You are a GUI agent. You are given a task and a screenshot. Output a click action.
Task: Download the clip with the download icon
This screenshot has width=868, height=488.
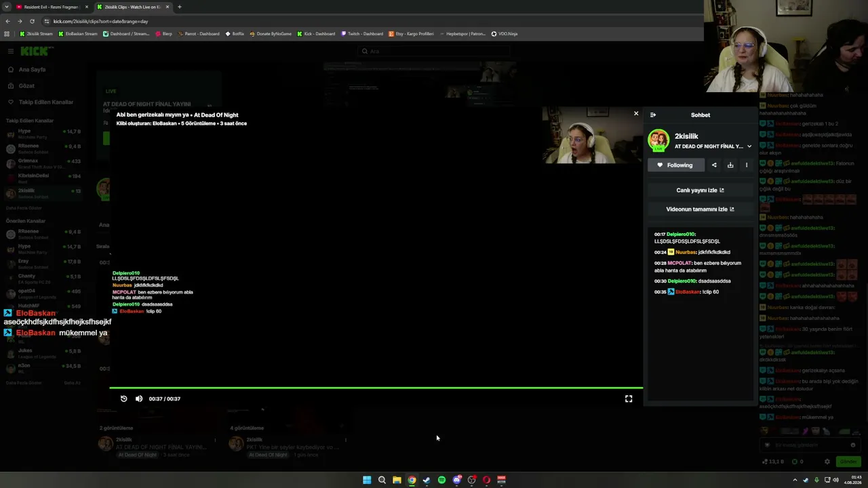pos(730,165)
